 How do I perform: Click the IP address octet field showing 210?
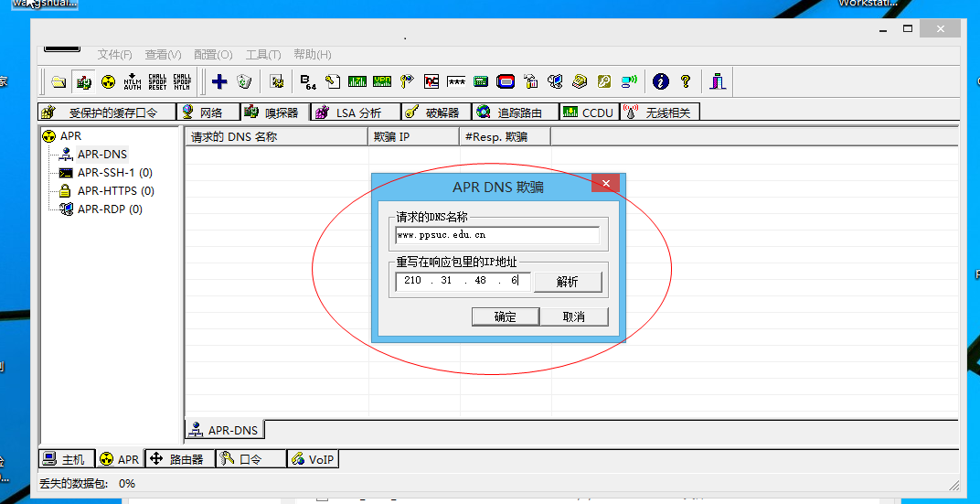412,281
